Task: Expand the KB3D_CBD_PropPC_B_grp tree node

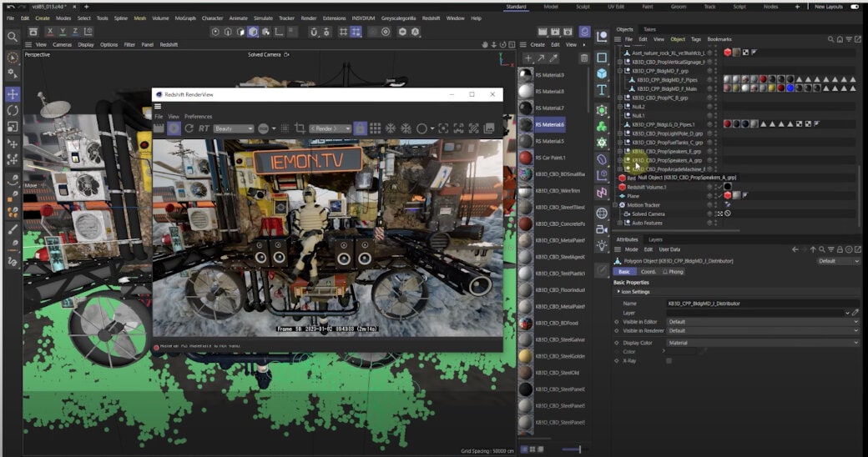Action: [x=621, y=98]
